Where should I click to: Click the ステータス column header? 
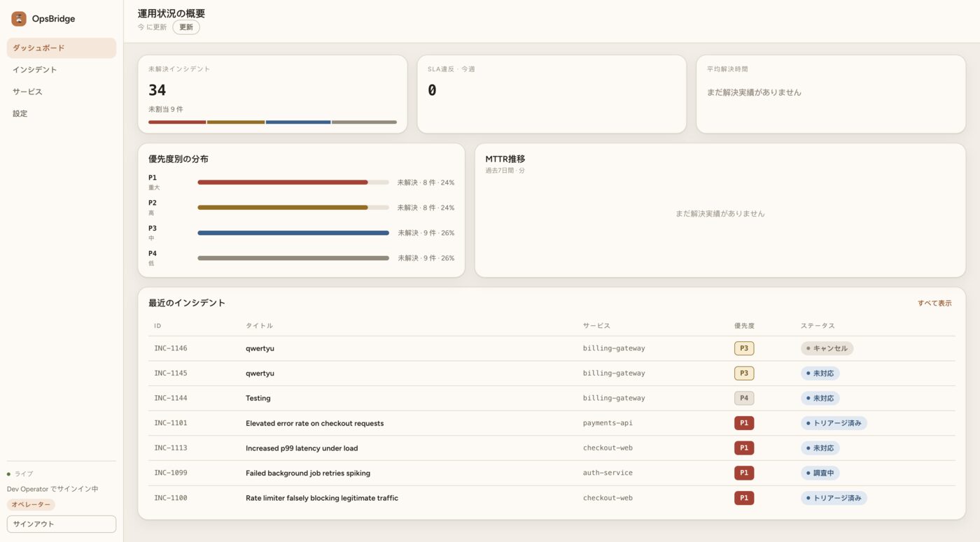[x=818, y=326]
